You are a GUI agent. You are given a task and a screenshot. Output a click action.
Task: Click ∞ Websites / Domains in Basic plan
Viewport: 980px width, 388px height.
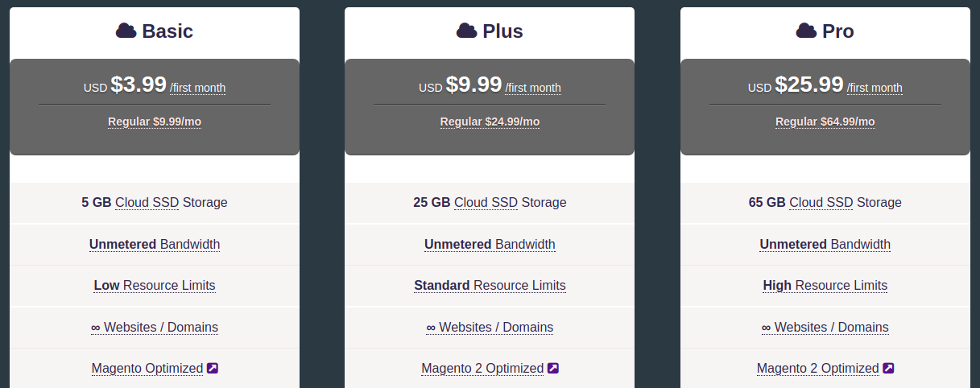[155, 328]
